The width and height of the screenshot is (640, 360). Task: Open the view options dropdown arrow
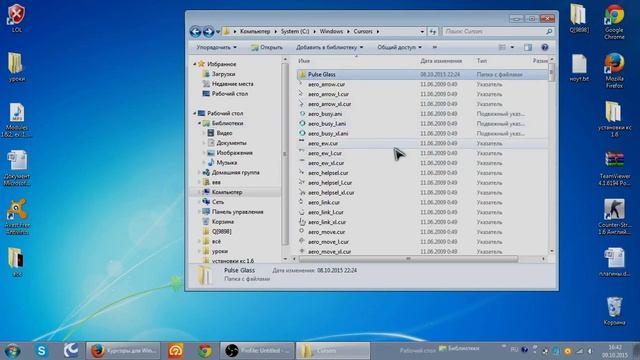(512, 47)
